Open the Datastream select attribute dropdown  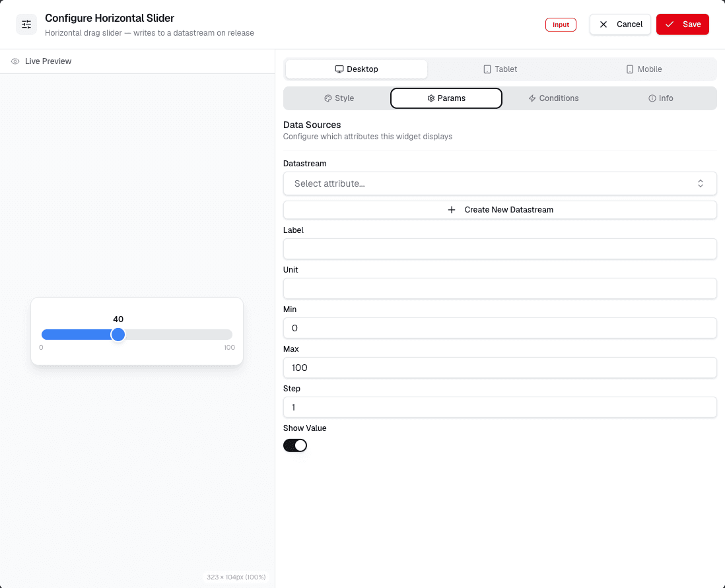coord(500,183)
